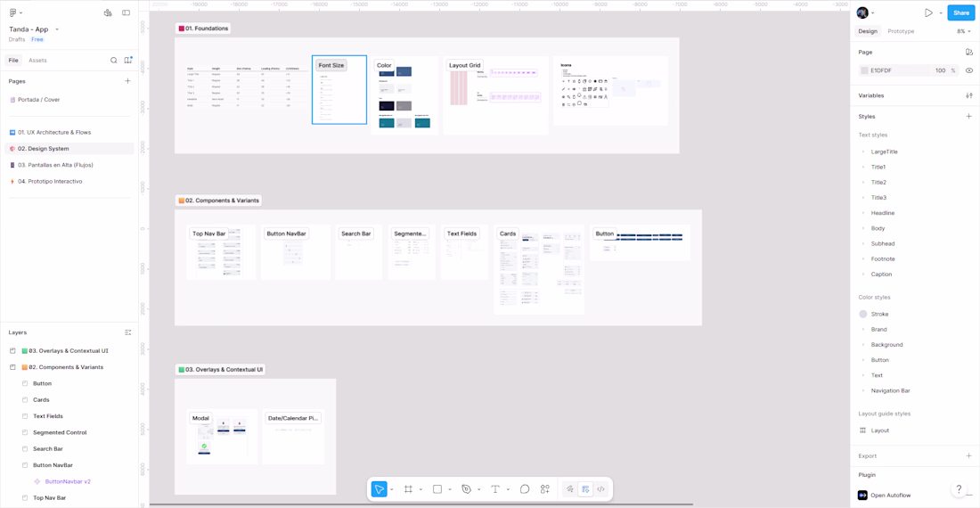Click the Share button

[960, 12]
